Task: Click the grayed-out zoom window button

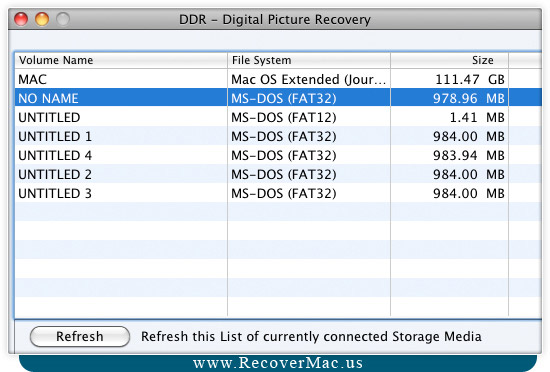Action: [x=63, y=19]
